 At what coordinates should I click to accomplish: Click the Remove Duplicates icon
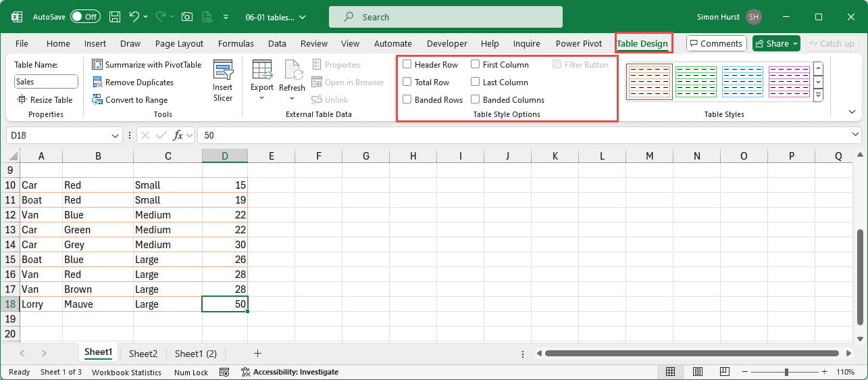(x=97, y=82)
